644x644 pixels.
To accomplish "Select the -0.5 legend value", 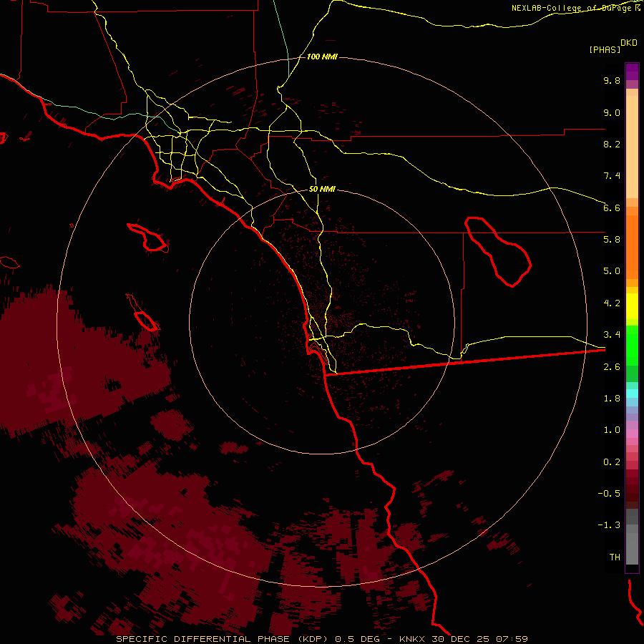I will [x=609, y=494].
